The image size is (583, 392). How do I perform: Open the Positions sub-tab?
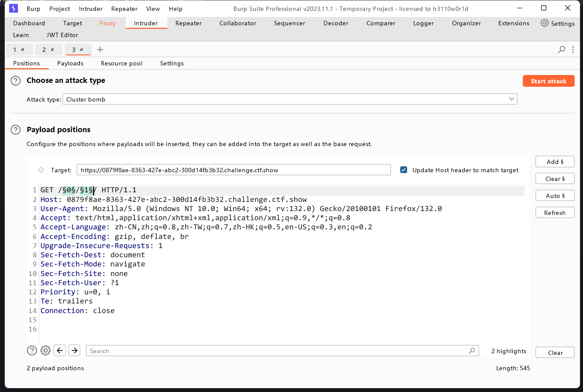pyautogui.click(x=26, y=63)
